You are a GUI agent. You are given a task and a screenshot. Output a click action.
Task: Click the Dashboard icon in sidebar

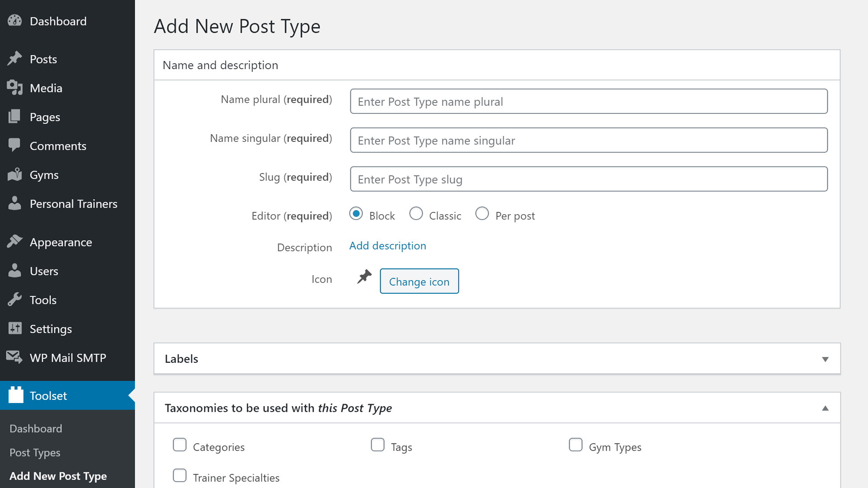[15, 21]
